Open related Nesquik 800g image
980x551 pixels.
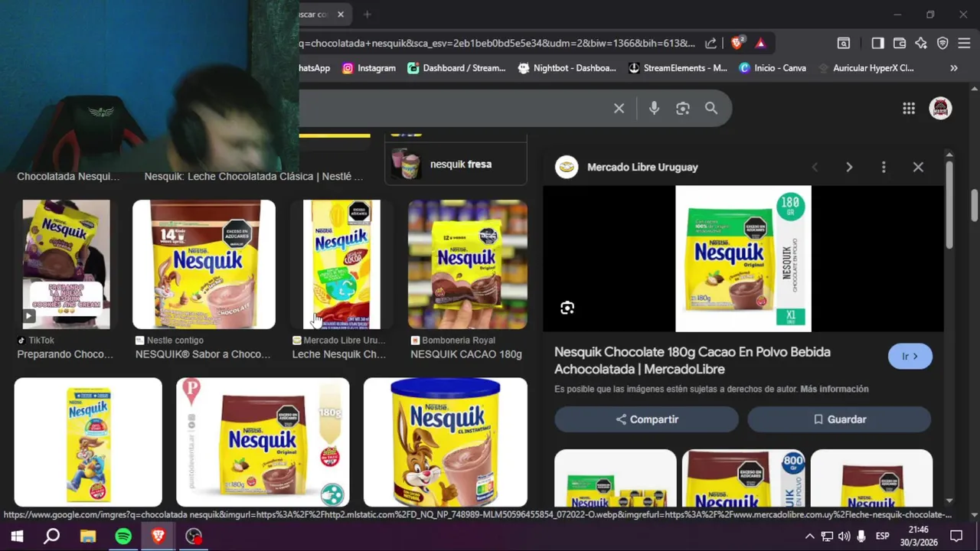743,478
